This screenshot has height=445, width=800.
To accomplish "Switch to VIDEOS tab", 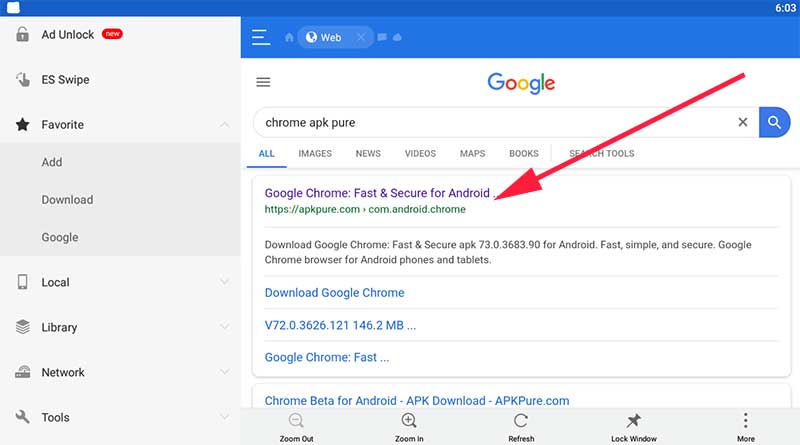I will point(420,154).
